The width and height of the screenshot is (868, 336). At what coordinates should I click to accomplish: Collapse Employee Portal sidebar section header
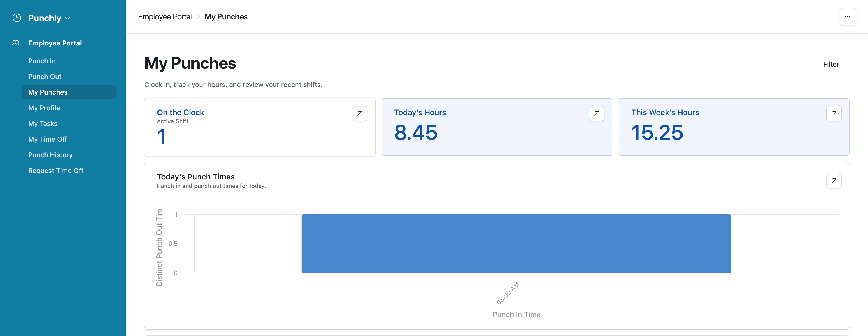pyautogui.click(x=55, y=43)
